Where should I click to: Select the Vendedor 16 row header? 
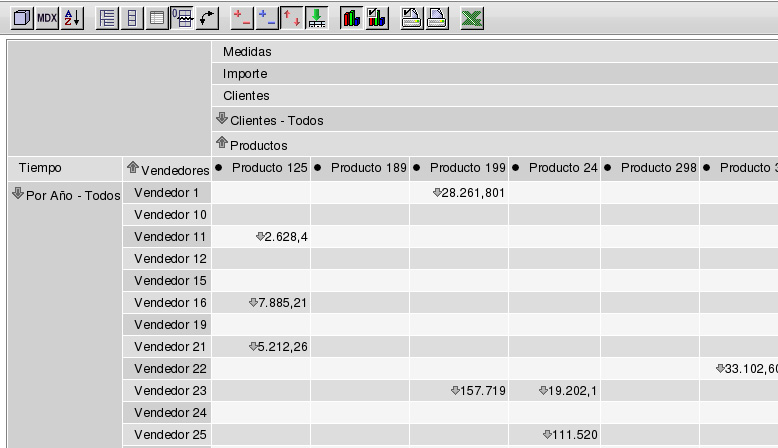tap(170, 302)
